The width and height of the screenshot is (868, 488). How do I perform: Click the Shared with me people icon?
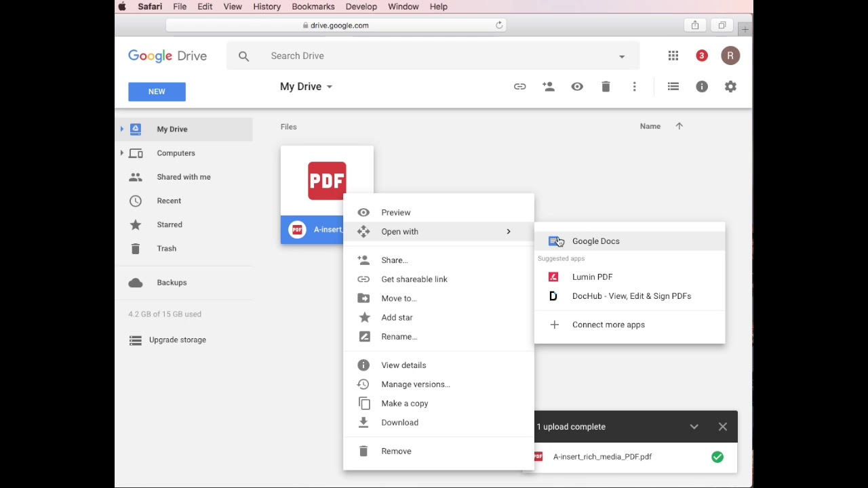(x=136, y=177)
